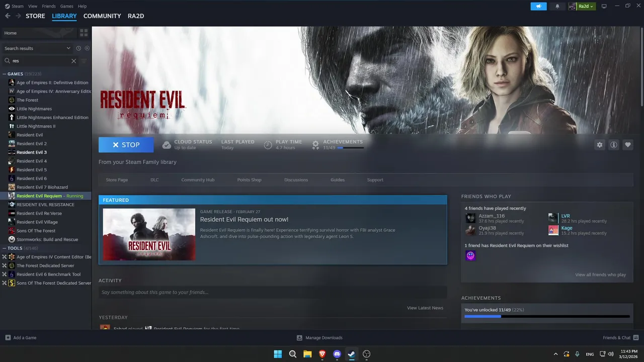Viewport: 644px width, 362px height.
Task: Click the activity comment input field
Action: [x=273, y=292]
